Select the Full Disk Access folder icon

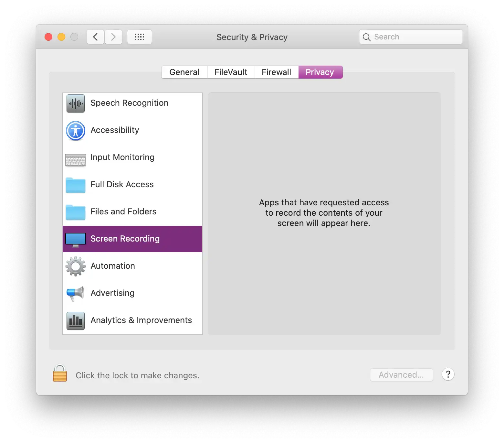tap(75, 185)
